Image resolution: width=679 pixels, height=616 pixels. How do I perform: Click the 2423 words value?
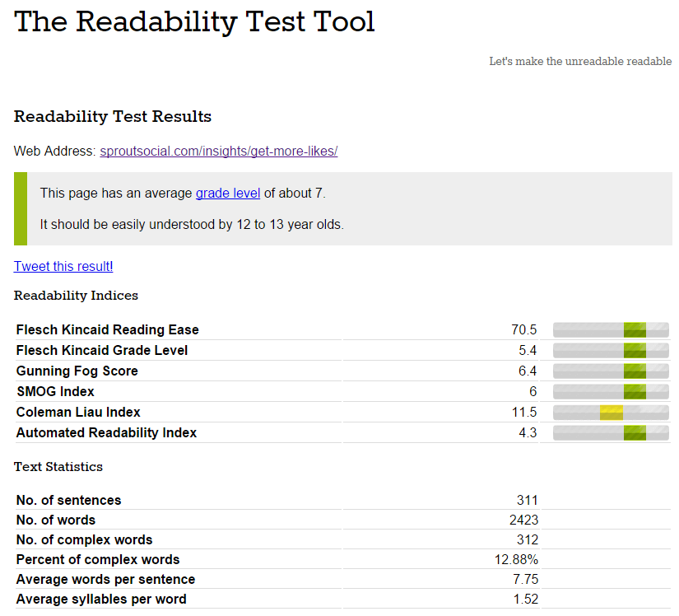click(523, 520)
